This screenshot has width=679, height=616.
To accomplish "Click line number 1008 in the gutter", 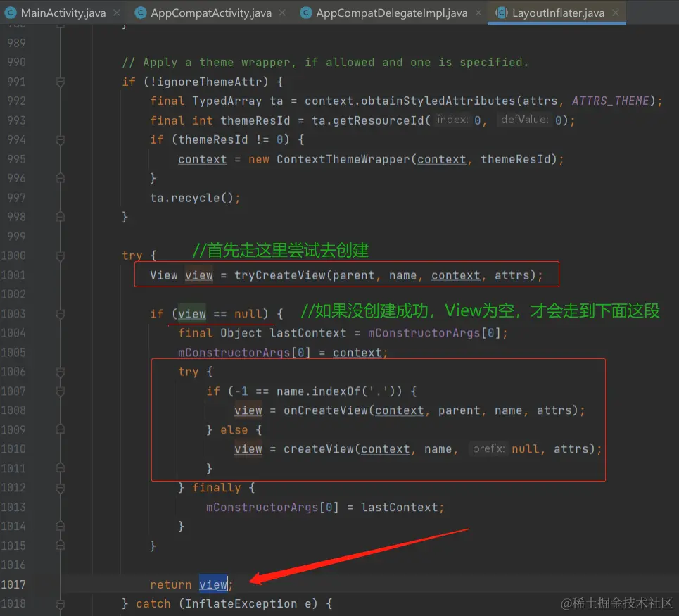I will [13, 410].
